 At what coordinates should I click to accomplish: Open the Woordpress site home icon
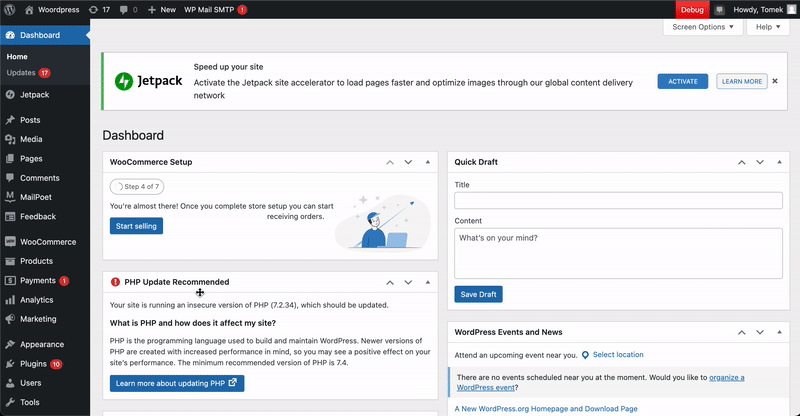point(29,10)
